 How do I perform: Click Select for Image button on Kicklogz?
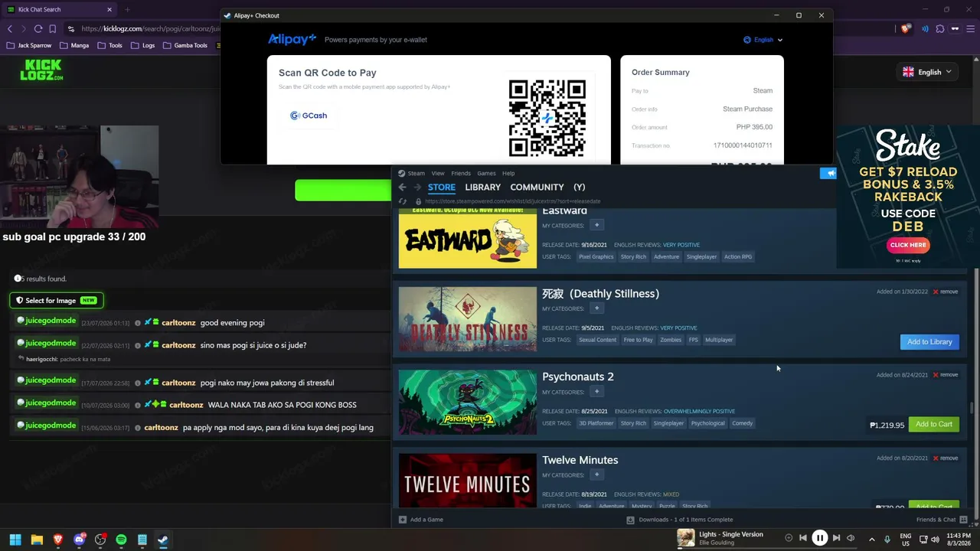(57, 301)
